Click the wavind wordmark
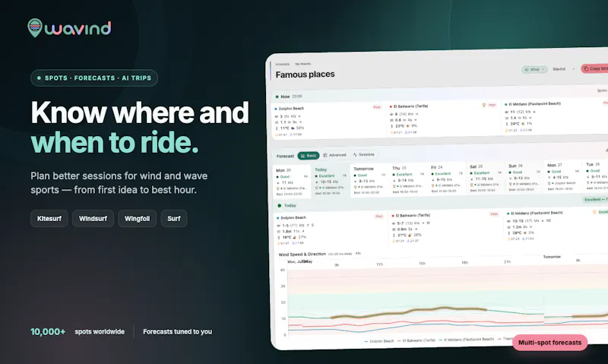 pos(78,28)
